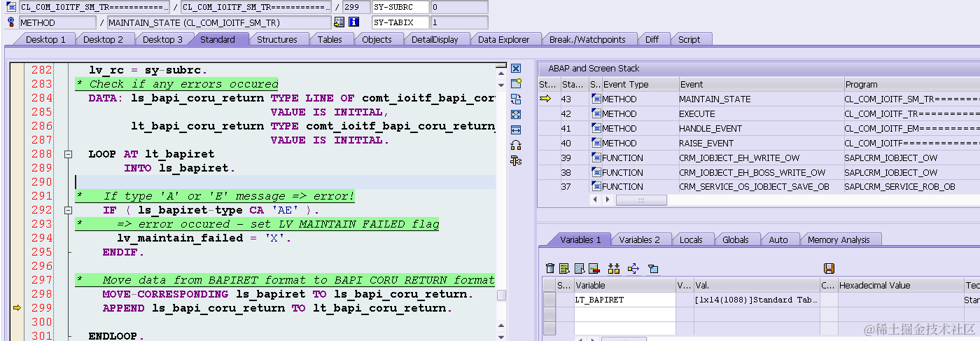Click the document icon in RAISE_EVENT stack row

(x=596, y=143)
